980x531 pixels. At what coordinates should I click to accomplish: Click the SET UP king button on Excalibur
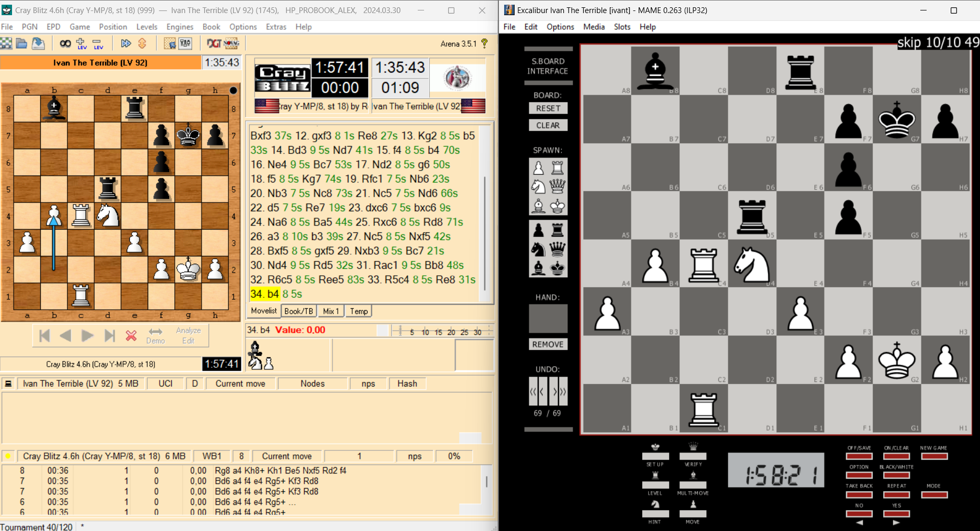[x=655, y=456]
